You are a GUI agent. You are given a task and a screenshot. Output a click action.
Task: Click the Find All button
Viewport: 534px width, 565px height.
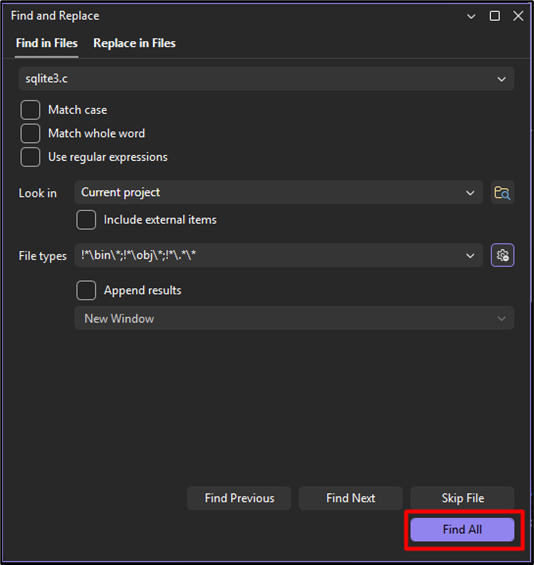462,529
